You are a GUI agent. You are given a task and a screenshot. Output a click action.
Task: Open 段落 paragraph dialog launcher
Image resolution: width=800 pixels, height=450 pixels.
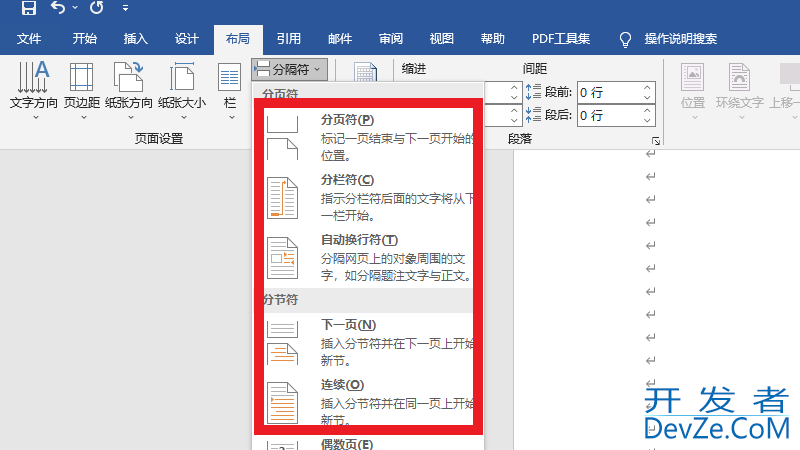656,141
